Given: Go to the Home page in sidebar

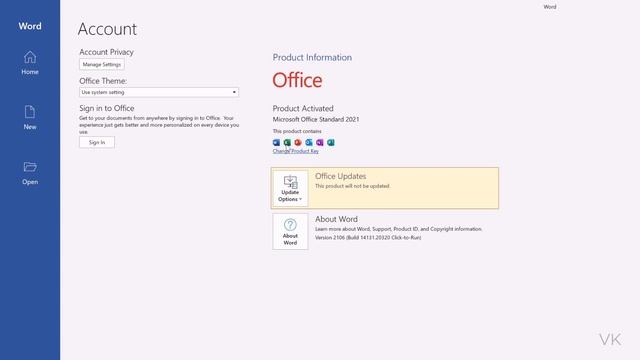Looking at the screenshot, I should click(x=30, y=63).
